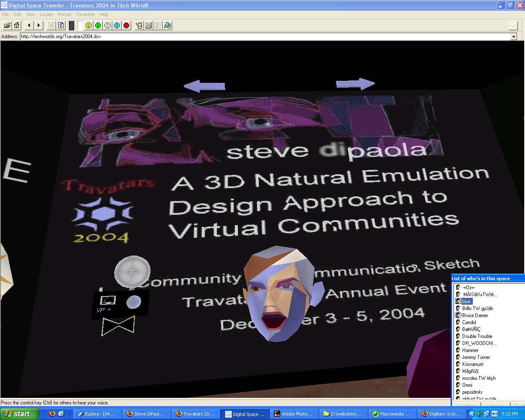Open the Locate menu

(x=46, y=14)
